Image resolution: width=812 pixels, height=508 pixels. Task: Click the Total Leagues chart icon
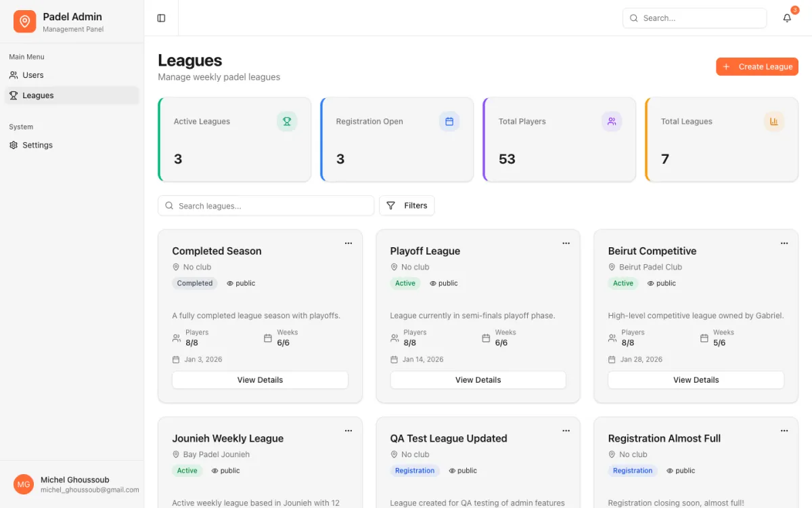pos(774,121)
